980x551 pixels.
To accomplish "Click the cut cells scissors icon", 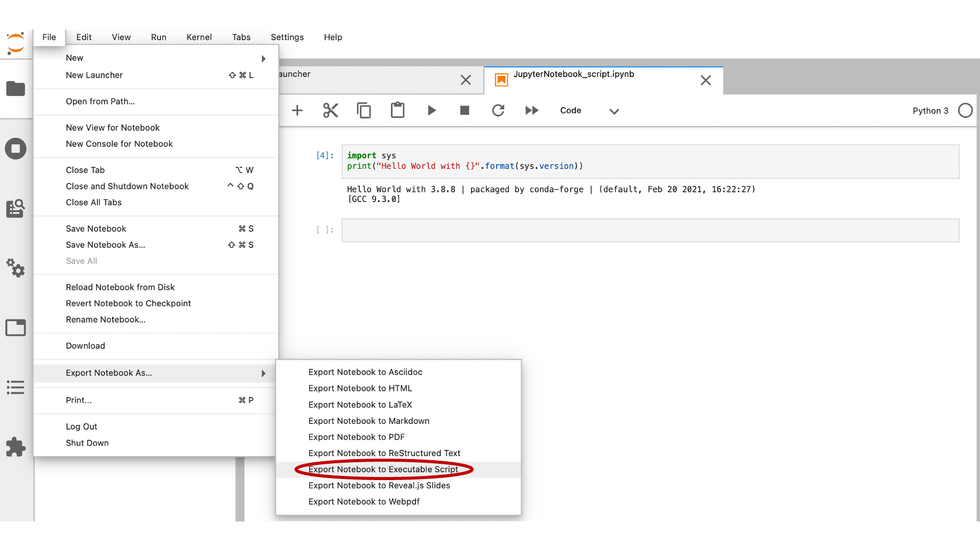I will pos(330,110).
